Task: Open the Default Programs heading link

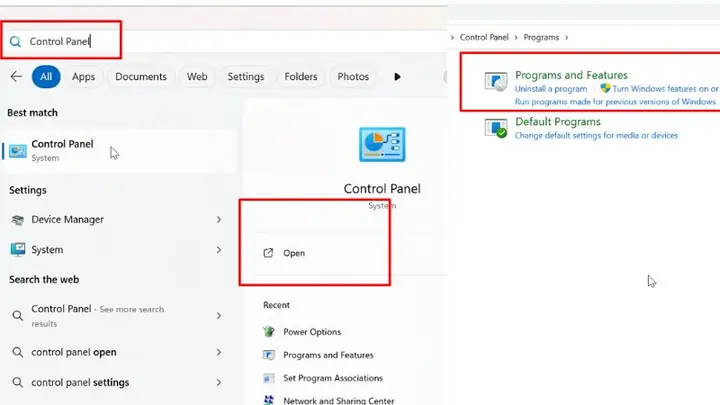Action: coord(557,122)
